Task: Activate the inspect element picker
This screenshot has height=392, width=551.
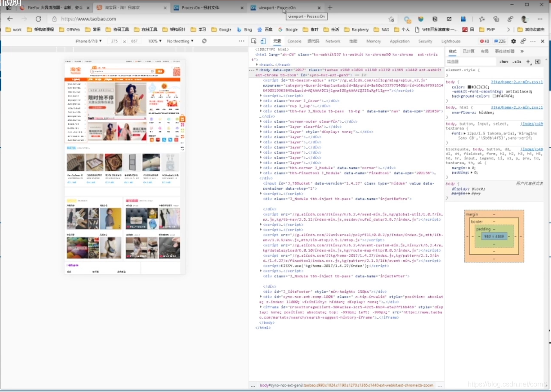Action: (x=253, y=41)
